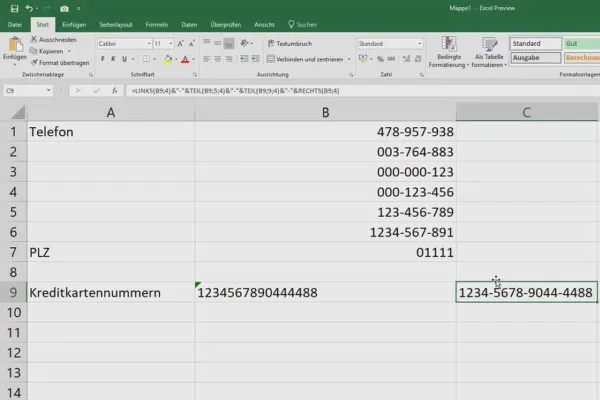Click the percent style icon
This screenshot has width=600, height=400.
[x=380, y=59]
